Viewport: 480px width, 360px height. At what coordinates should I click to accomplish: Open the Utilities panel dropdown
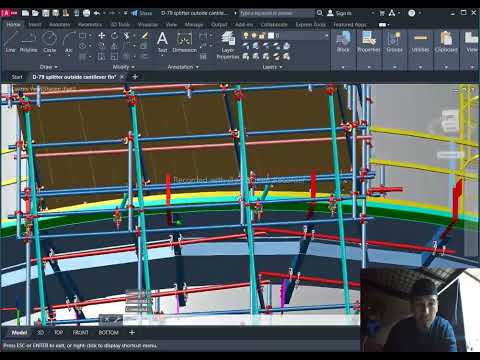tap(420, 67)
